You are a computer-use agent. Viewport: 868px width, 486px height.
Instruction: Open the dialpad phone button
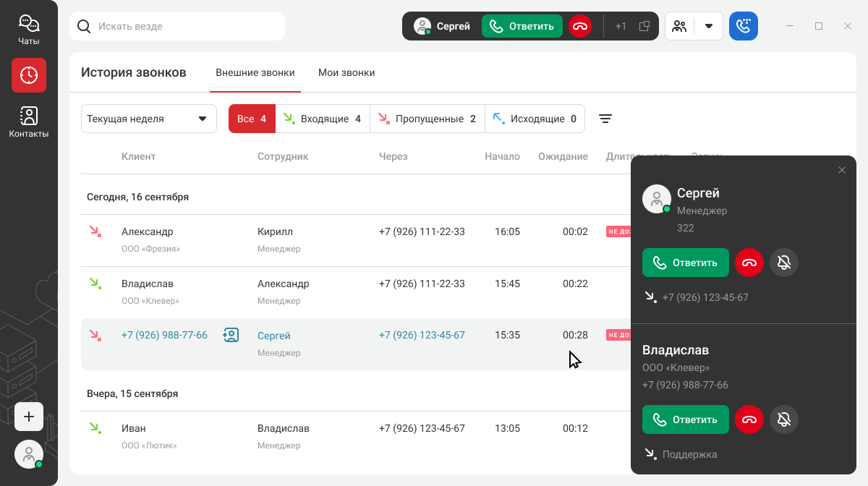[743, 26]
